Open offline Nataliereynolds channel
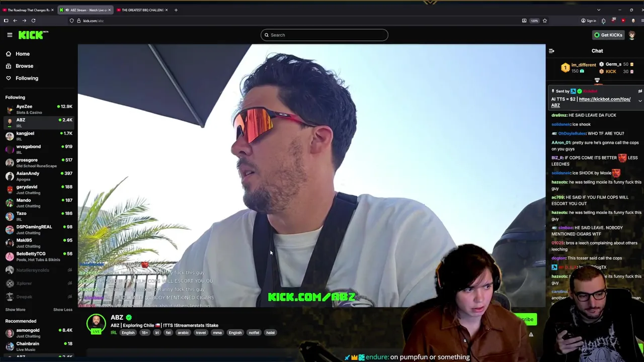 (x=39, y=270)
